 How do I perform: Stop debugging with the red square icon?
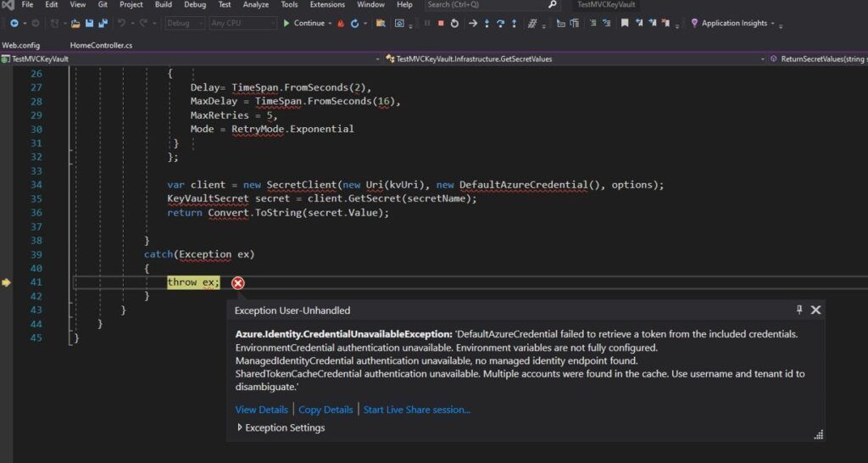[x=441, y=23]
